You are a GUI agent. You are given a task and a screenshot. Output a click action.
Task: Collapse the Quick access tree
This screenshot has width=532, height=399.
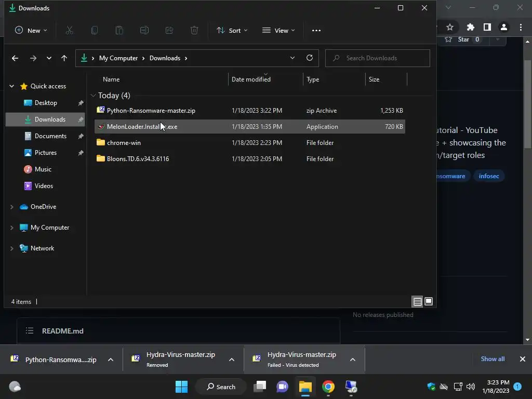point(12,86)
